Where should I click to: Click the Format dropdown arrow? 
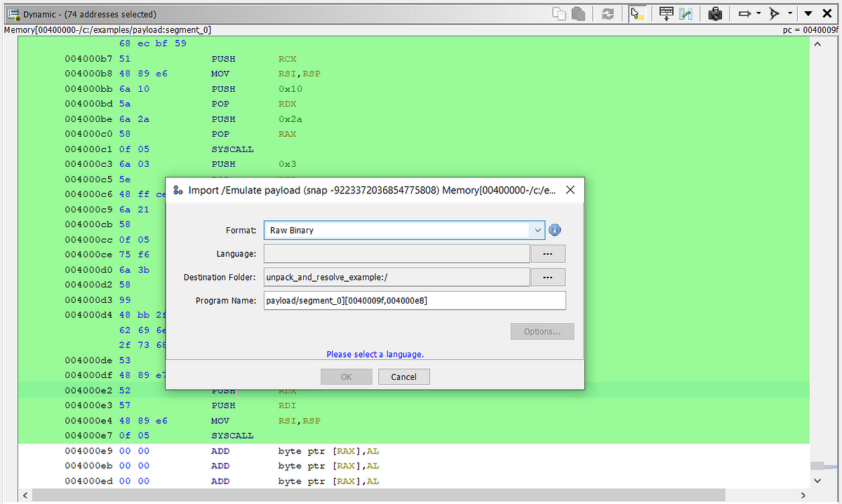pyautogui.click(x=537, y=230)
